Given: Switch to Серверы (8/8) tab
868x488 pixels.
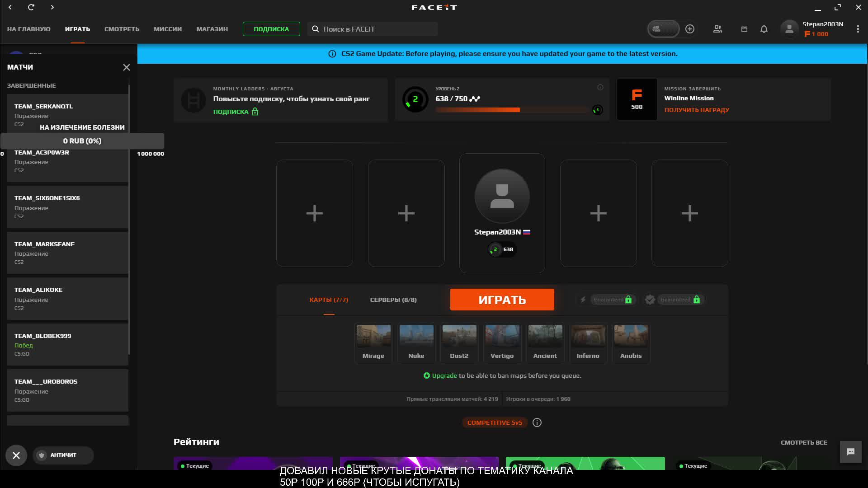Looking at the screenshot, I should coord(393,300).
